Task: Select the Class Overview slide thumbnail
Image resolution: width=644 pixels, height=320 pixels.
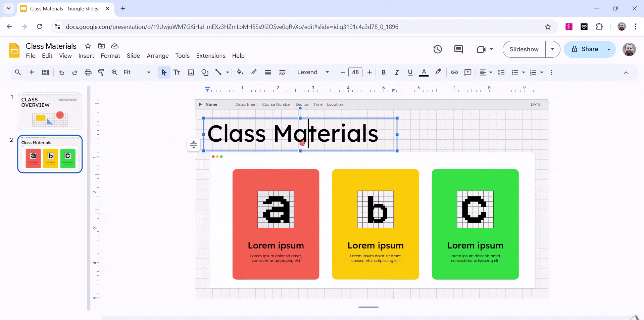Action: [x=50, y=111]
